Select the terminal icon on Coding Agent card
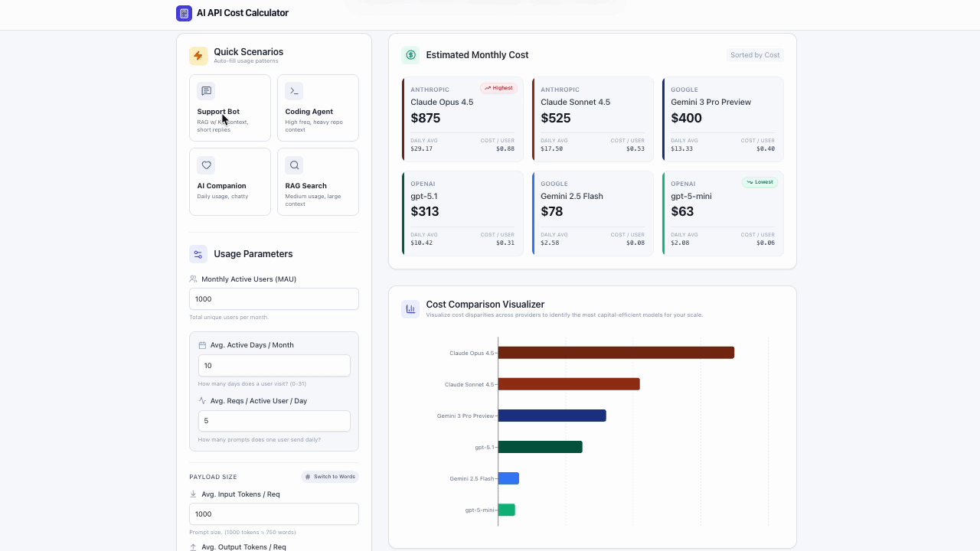The height and width of the screenshot is (551, 980). 294,90
